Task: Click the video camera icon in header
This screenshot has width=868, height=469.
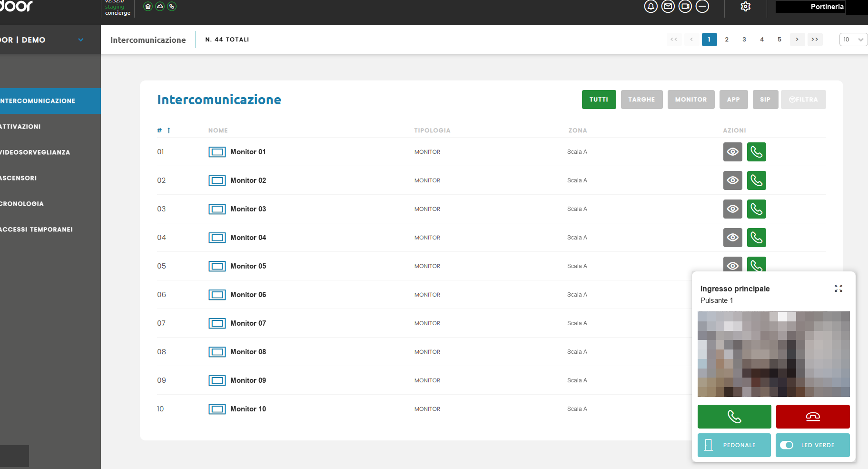Action: (685, 6)
